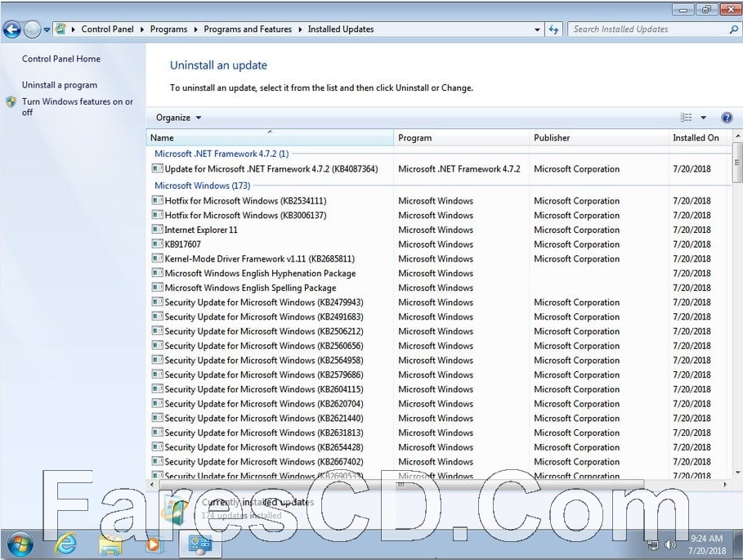Select the Hotfix KB3006137 icon
The width and height of the screenshot is (743, 560).
(157, 215)
